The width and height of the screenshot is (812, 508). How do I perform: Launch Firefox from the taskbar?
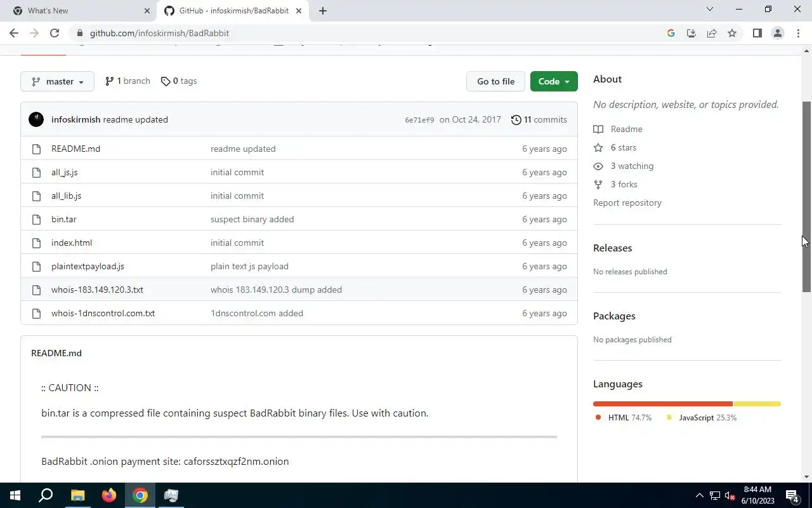point(109,495)
